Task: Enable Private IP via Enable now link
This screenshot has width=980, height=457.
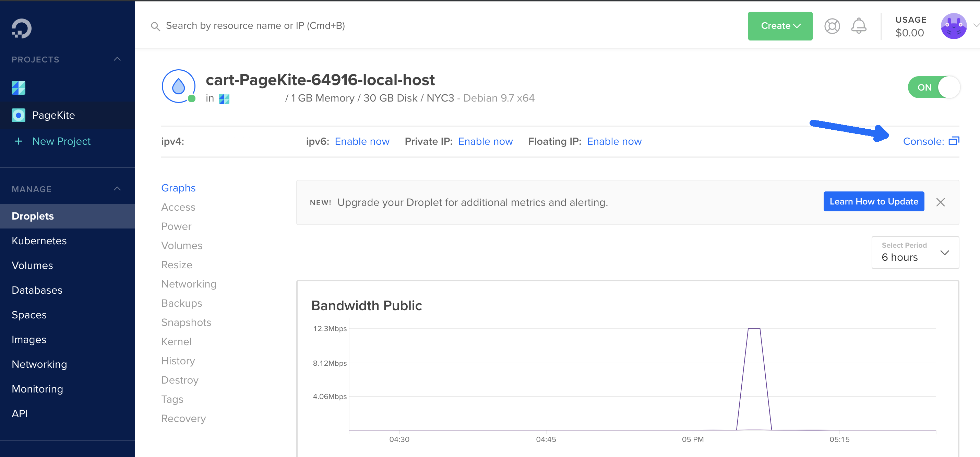Action: 486,142
